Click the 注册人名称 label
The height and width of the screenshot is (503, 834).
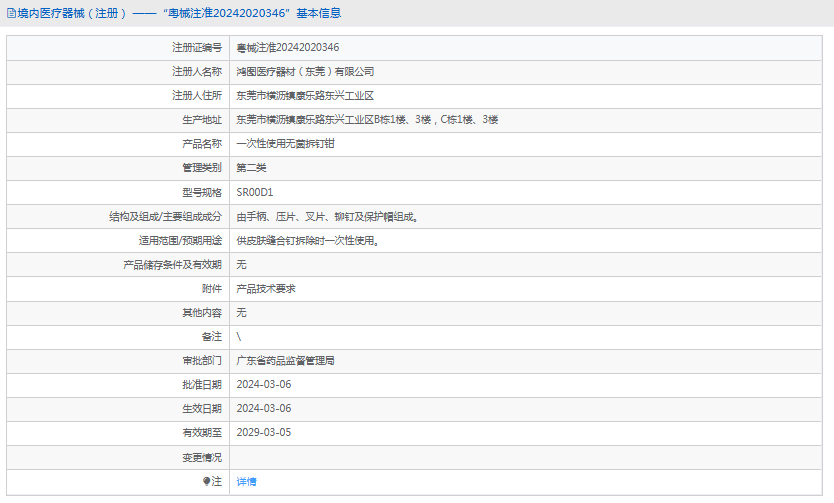click(197, 72)
